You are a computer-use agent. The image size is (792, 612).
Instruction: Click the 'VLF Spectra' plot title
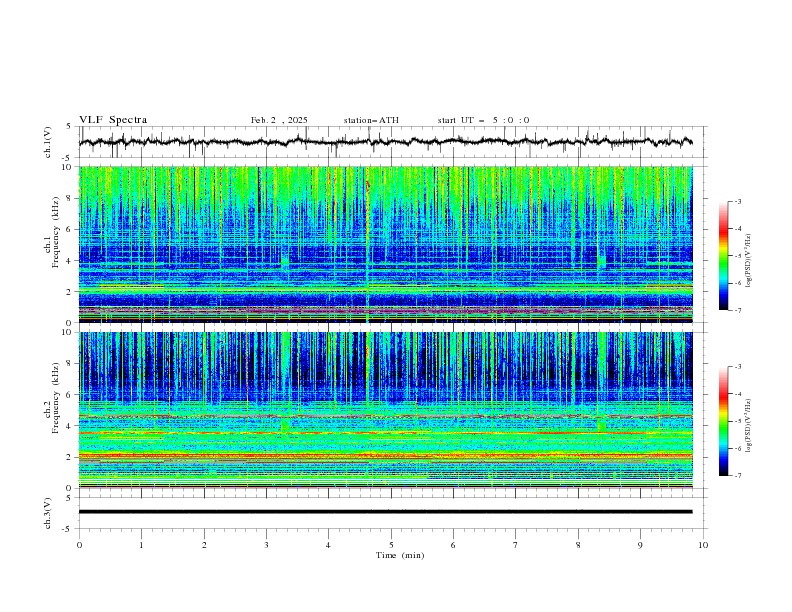113,120
